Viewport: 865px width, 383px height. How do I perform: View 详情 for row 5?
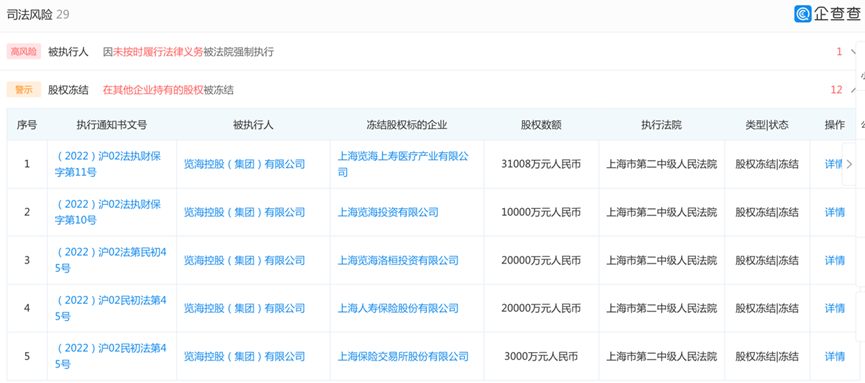(x=835, y=356)
